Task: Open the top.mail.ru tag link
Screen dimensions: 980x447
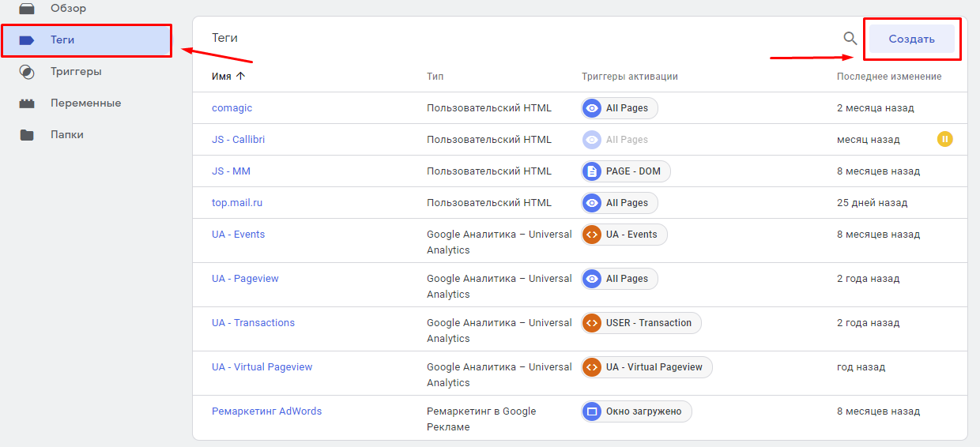Action: 237,203
